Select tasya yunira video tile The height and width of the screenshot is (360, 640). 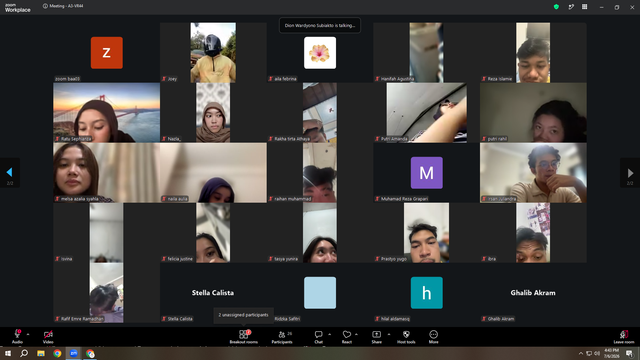(320, 233)
